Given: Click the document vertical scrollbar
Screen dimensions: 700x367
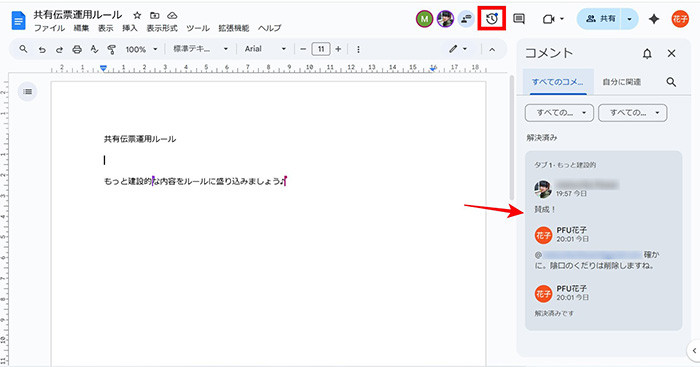Looking at the screenshot, I should 512,138.
